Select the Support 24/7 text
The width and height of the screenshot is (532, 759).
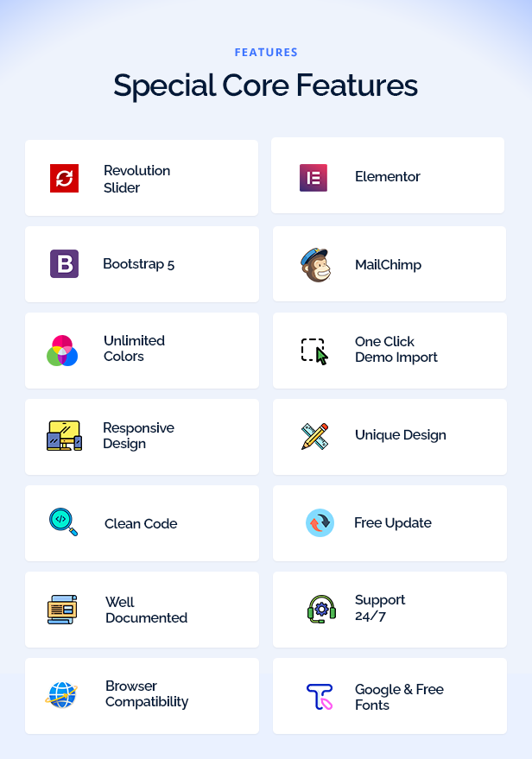pos(380,608)
